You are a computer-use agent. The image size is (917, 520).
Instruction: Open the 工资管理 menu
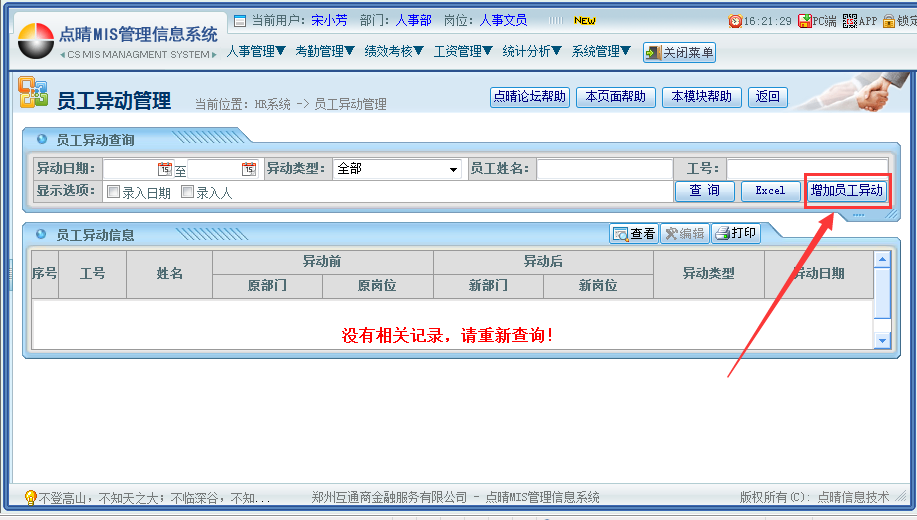click(463, 51)
